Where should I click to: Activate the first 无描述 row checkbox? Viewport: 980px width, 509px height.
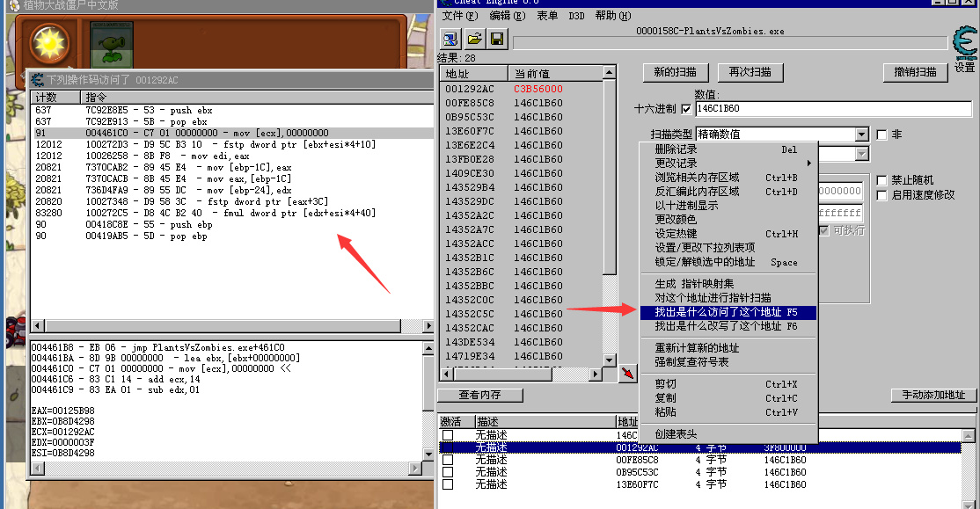coord(448,434)
